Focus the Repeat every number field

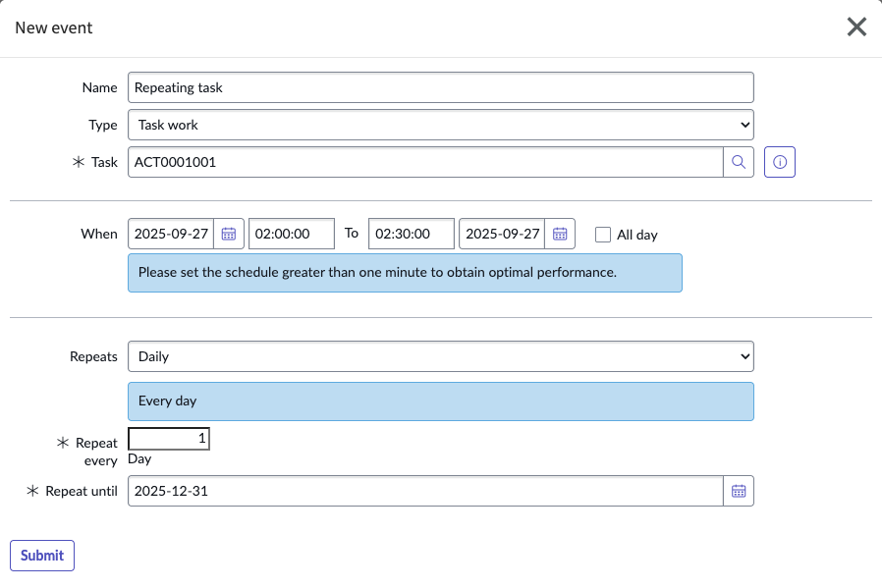(x=169, y=439)
